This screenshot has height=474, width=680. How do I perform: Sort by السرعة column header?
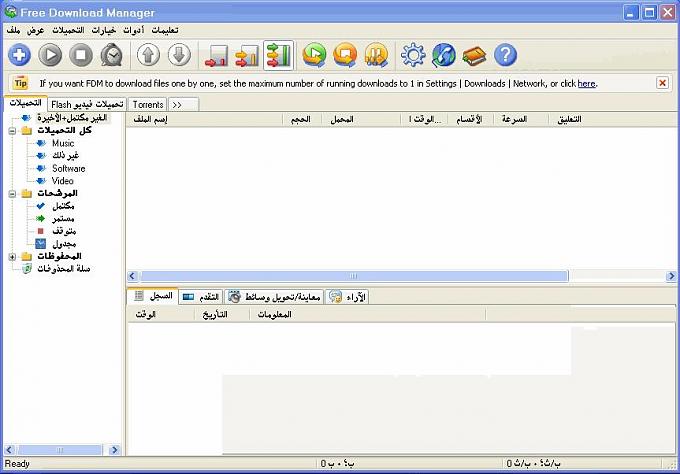pyautogui.click(x=520, y=119)
